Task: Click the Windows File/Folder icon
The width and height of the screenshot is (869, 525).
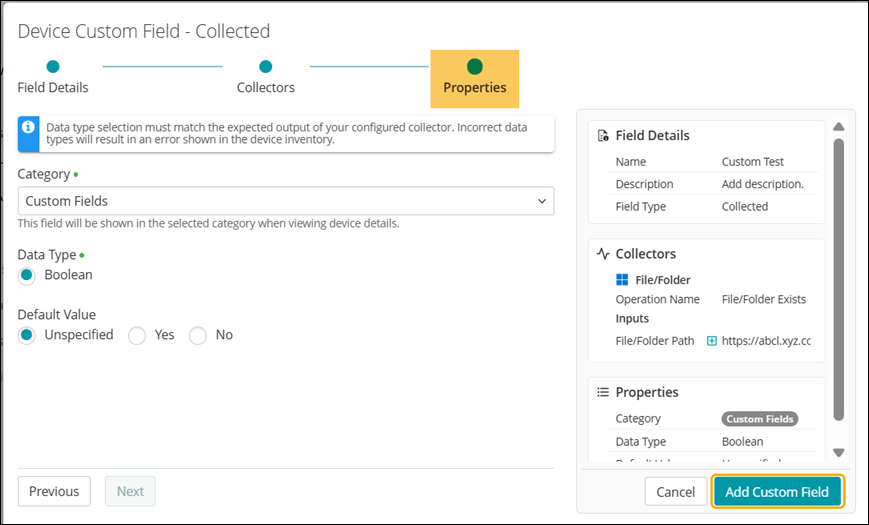Action: click(622, 280)
